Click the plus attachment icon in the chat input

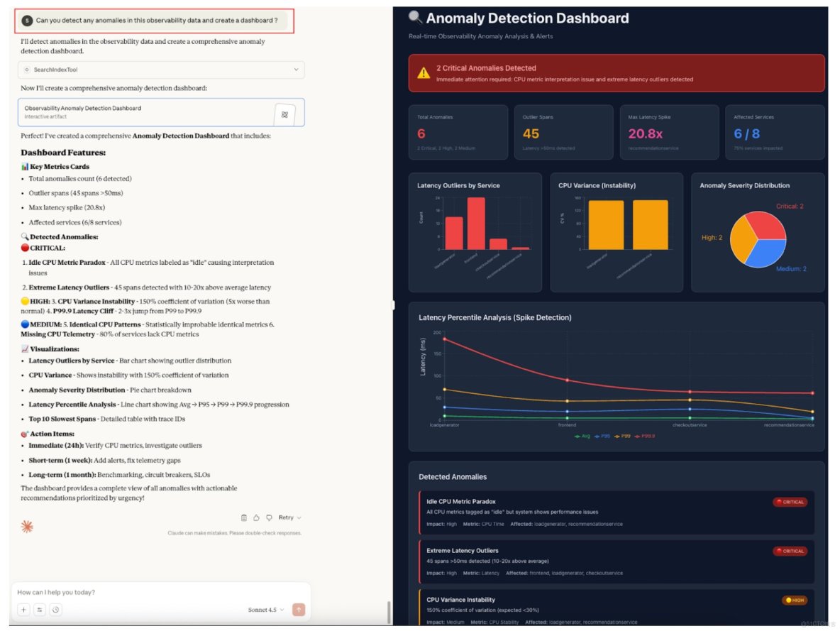pos(23,609)
